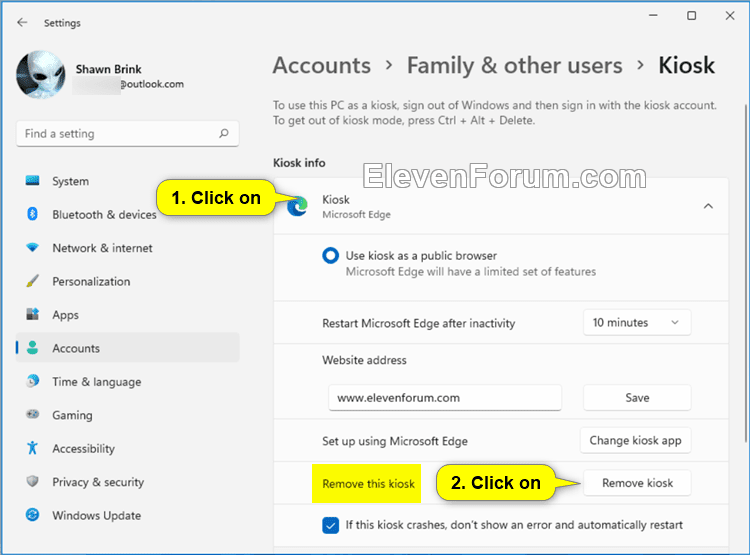Click the Accessibility figure icon

[x=33, y=448]
